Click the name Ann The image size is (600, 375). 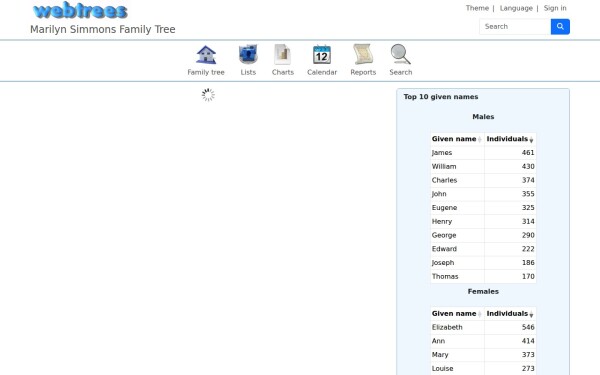click(438, 341)
